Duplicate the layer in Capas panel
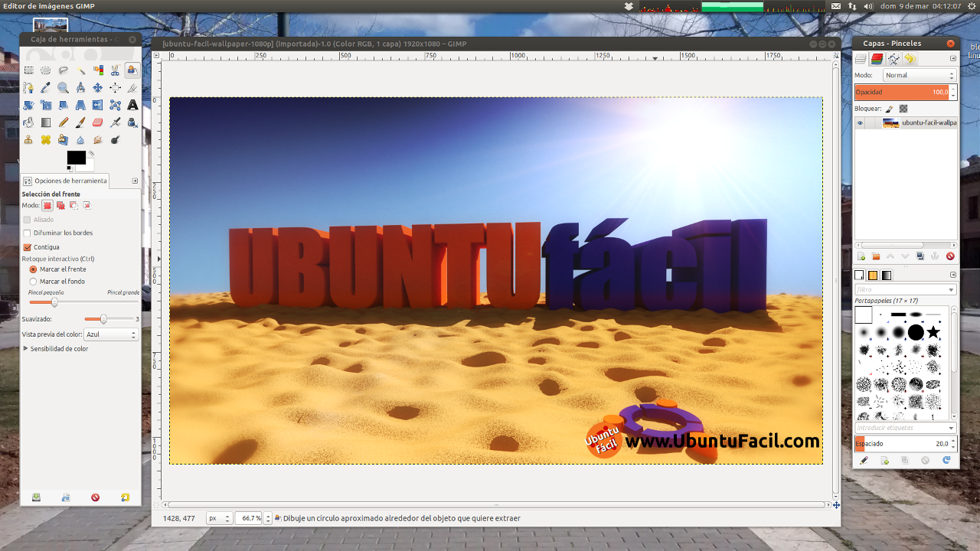The height and width of the screenshot is (551, 980). tap(920, 256)
